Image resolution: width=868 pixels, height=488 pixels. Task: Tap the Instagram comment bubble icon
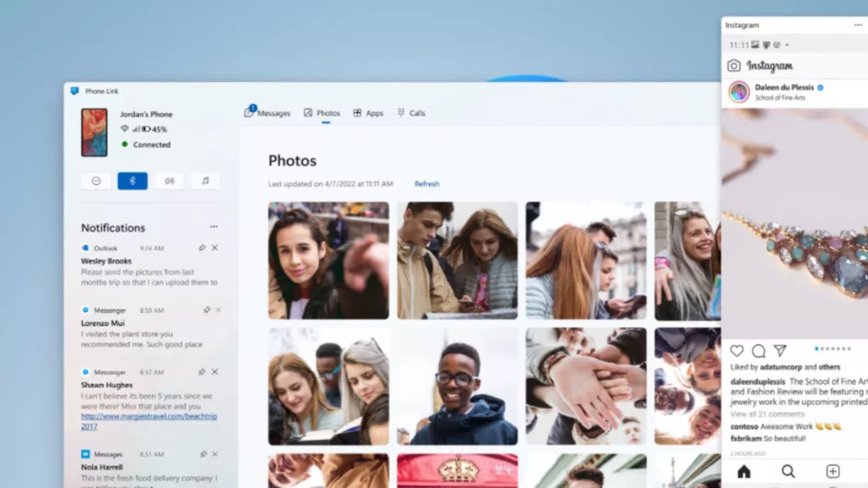pyautogui.click(x=759, y=351)
